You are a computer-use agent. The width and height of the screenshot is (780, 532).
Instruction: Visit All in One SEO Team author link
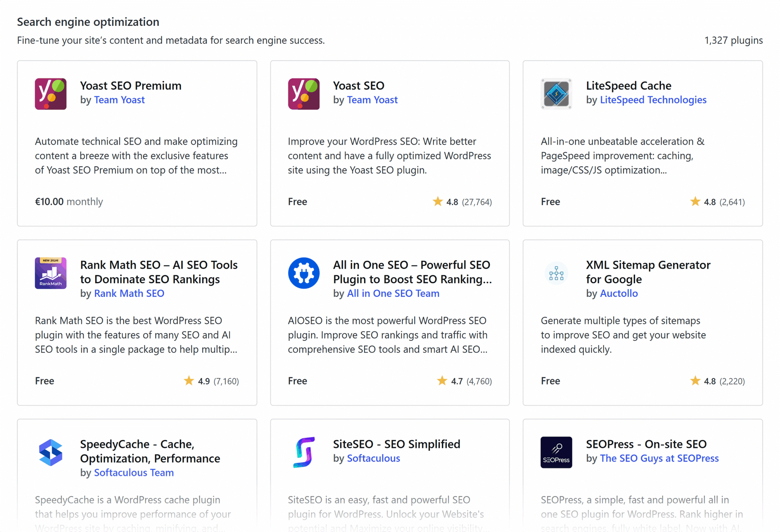pyautogui.click(x=393, y=293)
